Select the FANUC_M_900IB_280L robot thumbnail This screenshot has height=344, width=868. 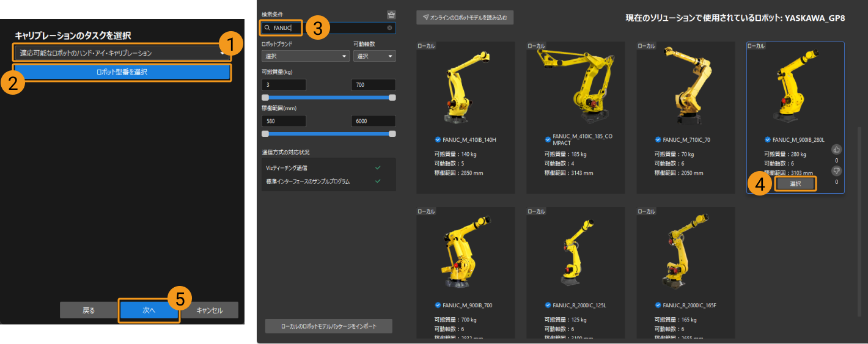[795, 86]
